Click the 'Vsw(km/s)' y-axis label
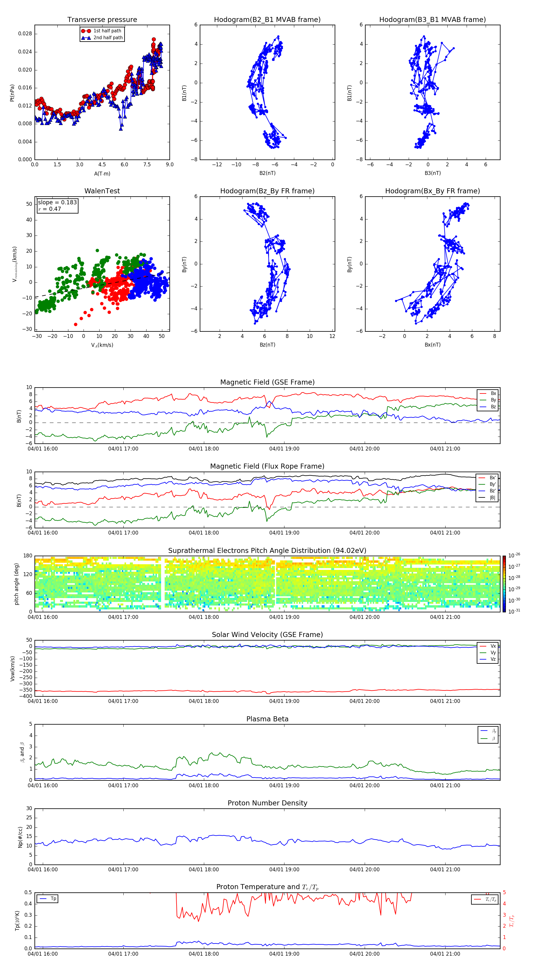 [x=12, y=668]
